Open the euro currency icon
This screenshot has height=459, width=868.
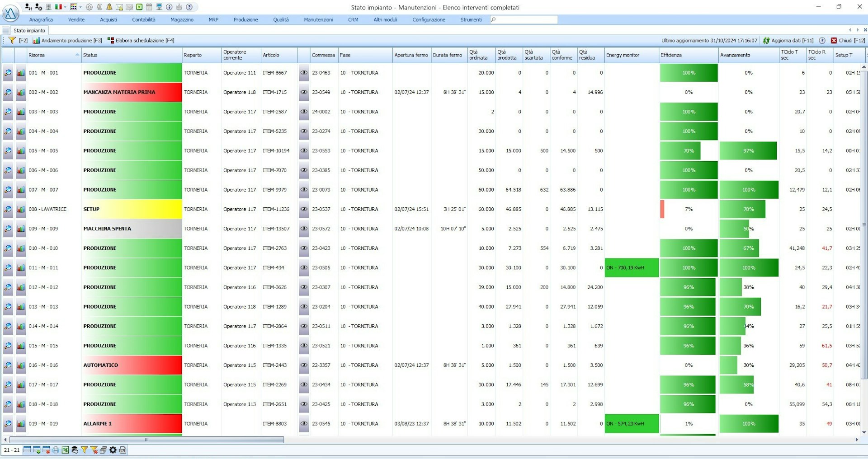click(99, 7)
